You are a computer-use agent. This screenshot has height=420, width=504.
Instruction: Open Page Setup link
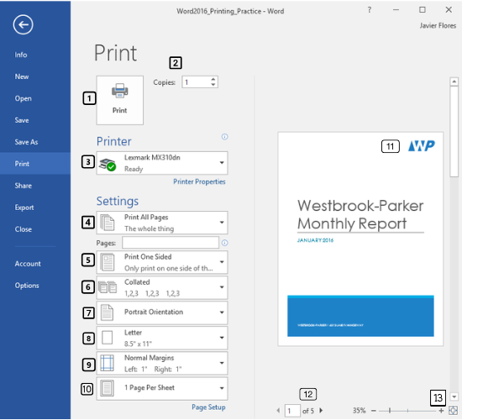208,407
